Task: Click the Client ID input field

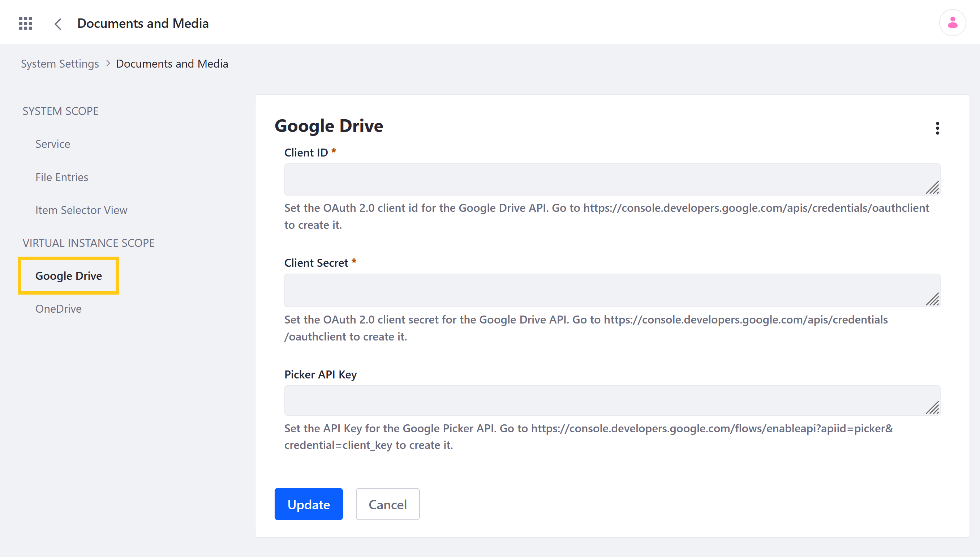Action: pos(611,179)
